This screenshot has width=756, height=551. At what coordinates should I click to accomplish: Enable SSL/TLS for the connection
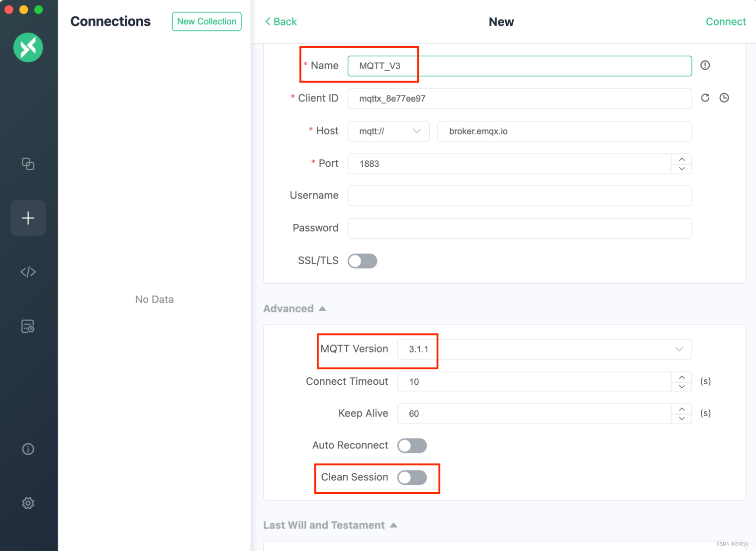(x=362, y=261)
